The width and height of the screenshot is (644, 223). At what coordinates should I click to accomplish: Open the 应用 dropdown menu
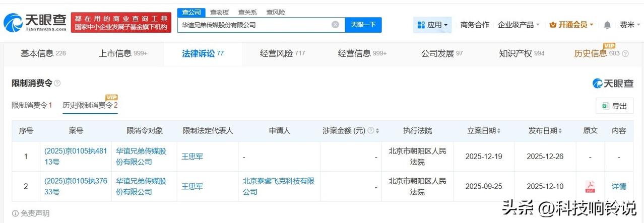point(432,25)
